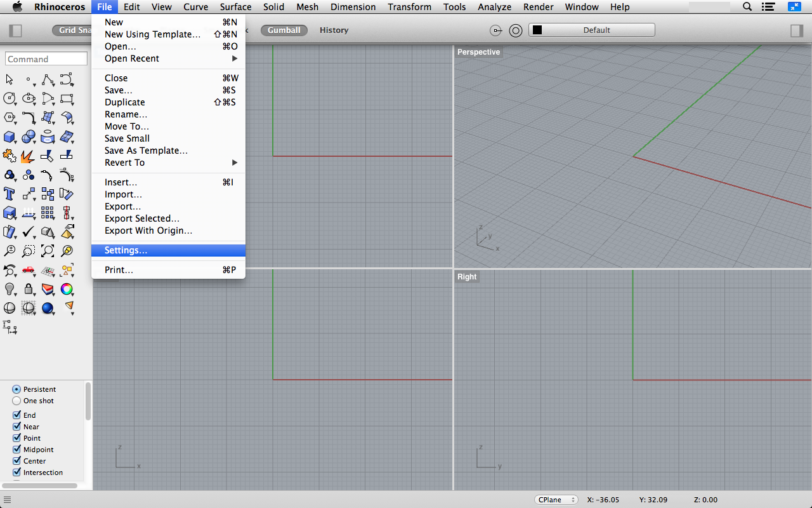The image size is (812, 508).
Task: Select the Ellipse tool
Action: click(29, 98)
